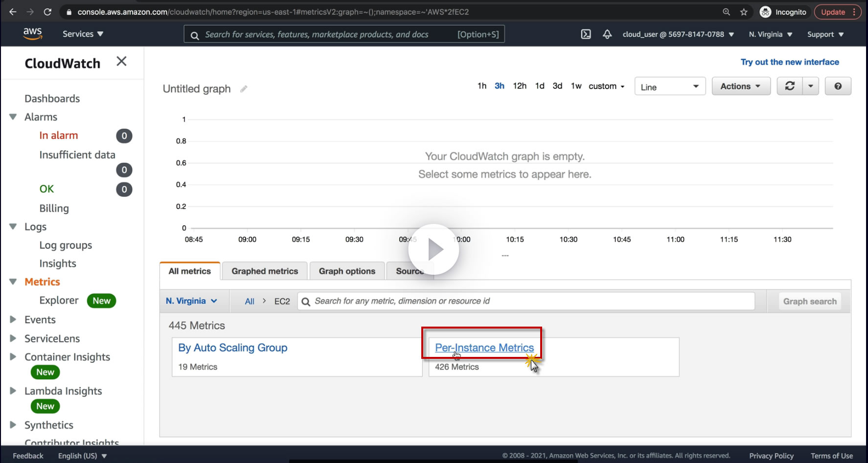The height and width of the screenshot is (463, 868).
Task: Collapse the Alarms section triangle
Action: (x=13, y=117)
